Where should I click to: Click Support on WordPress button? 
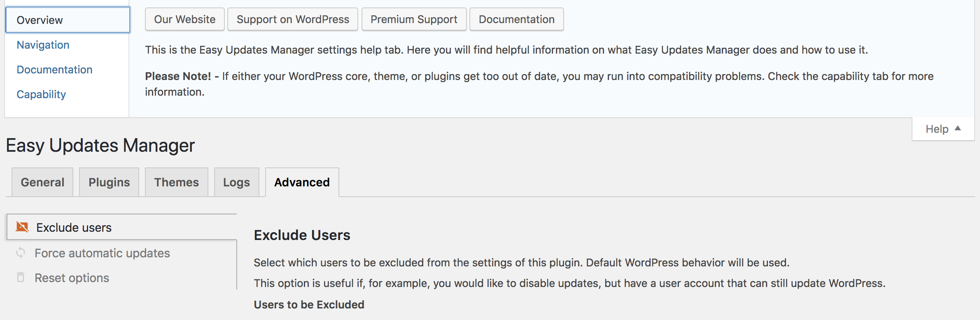(293, 19)
